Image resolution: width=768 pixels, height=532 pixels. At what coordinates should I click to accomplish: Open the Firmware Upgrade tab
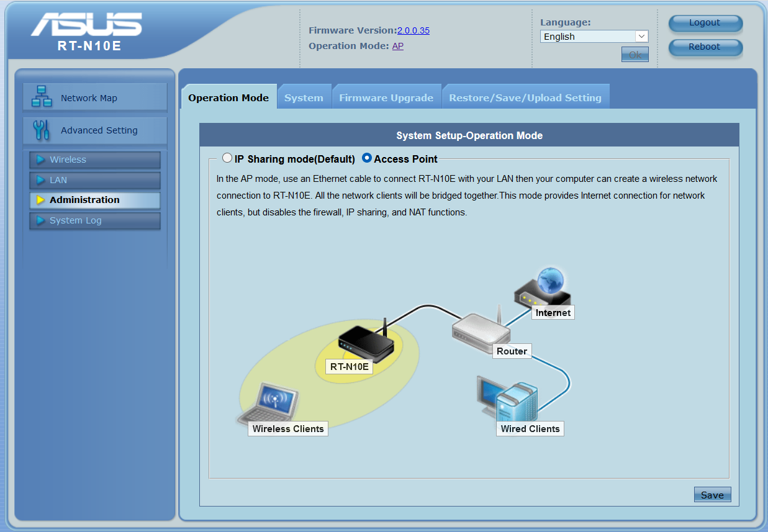tap(386, 97)
